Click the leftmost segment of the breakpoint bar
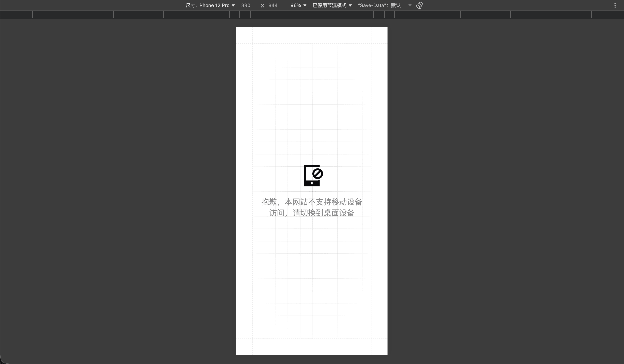Viewport: 624px width, 364px height. (x=16, y=15)
